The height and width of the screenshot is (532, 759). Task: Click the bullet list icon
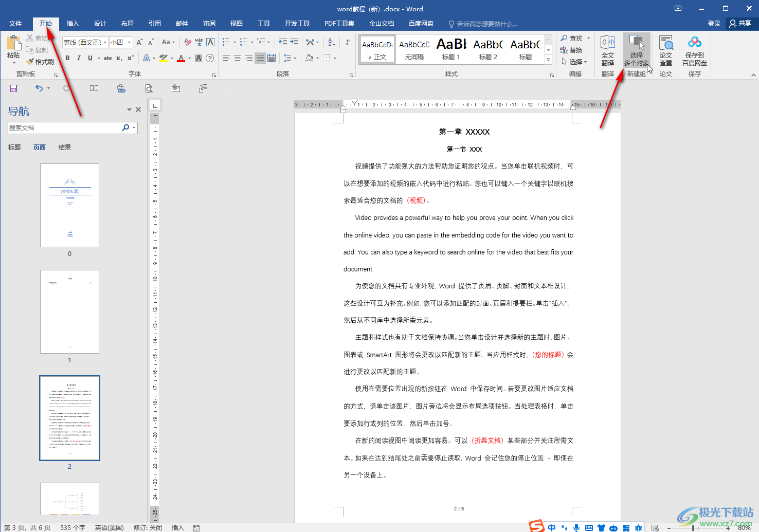pyautogui.click(x=226, y=42)
